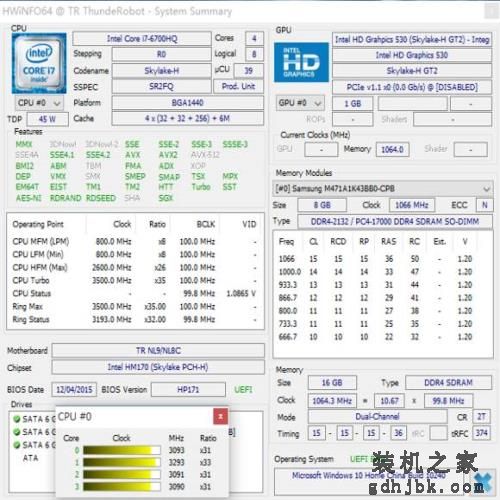
Task: Click the Memory Clock 1064.3 MHz field
Action: 332,401
